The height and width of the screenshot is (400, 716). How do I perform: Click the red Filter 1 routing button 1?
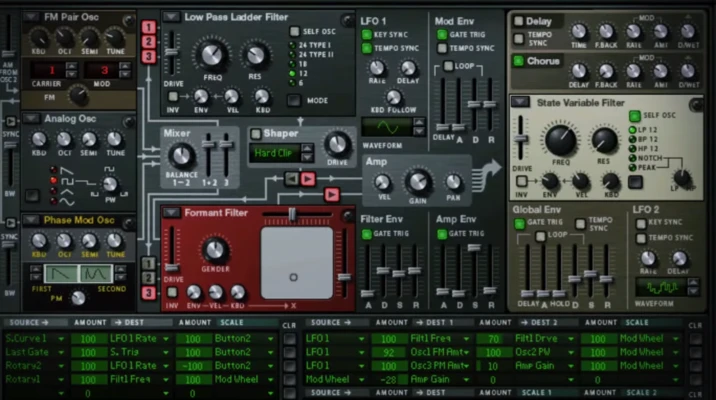tap(148, 27)
